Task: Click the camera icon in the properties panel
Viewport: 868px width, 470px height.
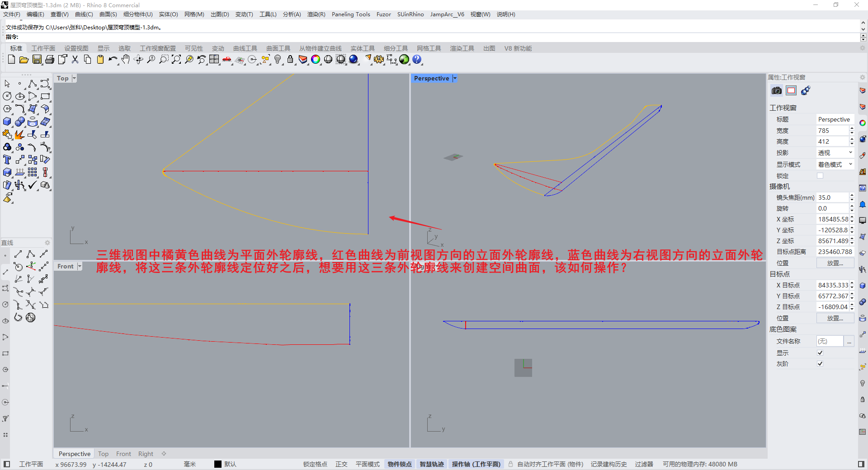Action: coord(776,91)
